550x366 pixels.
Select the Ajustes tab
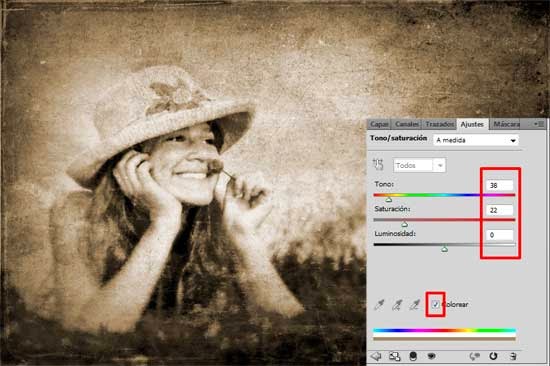472,124
